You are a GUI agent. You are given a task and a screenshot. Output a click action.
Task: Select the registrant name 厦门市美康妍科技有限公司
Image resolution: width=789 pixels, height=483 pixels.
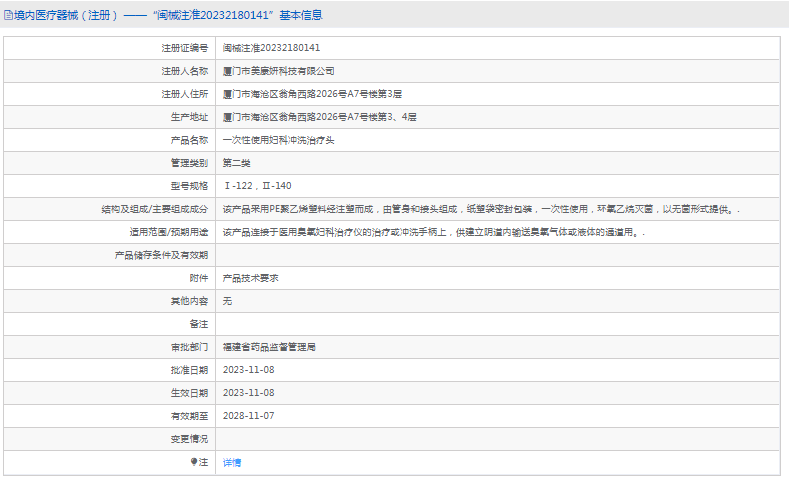(279, 71)
